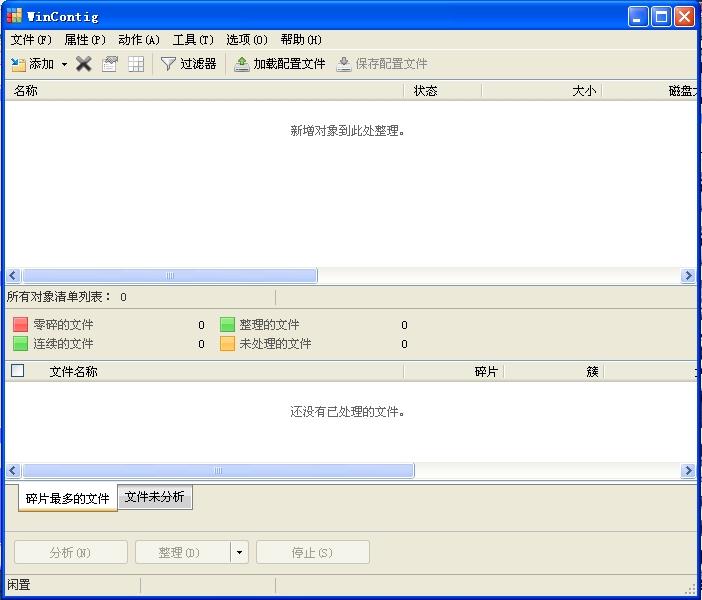Open the 属性(P) menu

pyautogui.click(x=85, y=40)
